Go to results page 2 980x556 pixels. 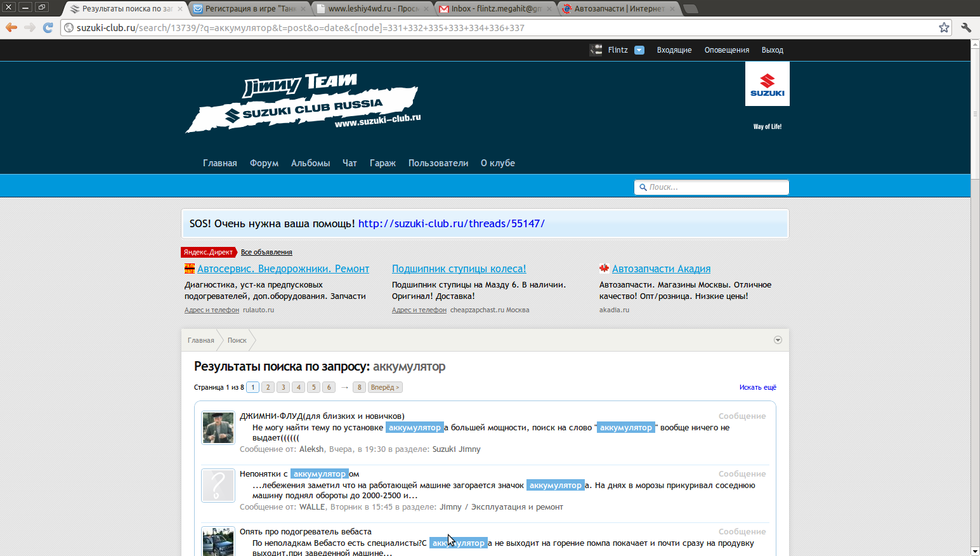(268, 387)
